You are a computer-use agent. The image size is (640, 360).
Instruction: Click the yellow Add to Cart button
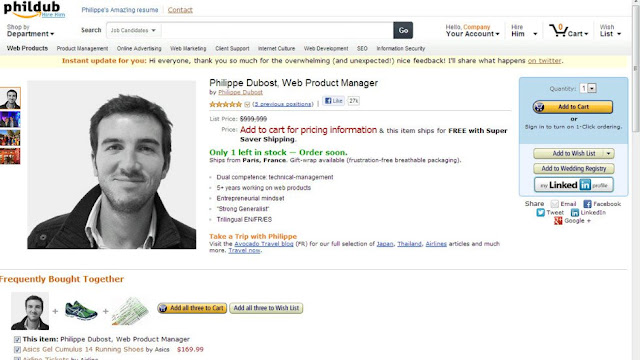[573, 107]
